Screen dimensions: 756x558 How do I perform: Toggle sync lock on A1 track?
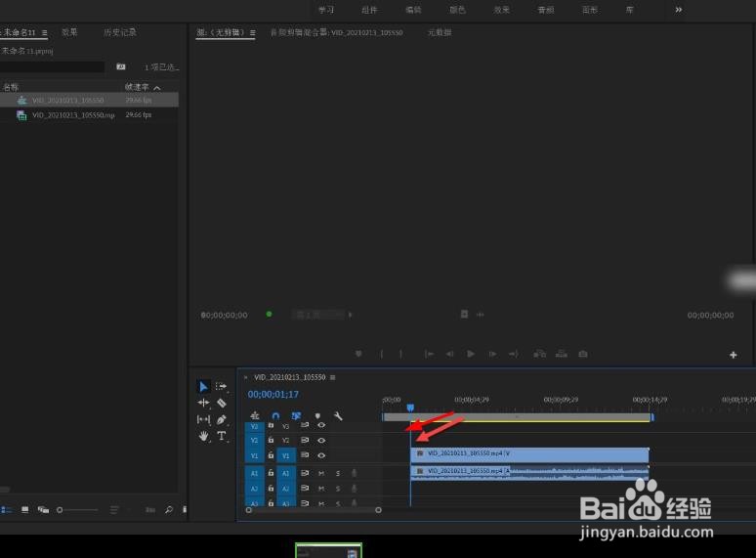tap(305, 473)
